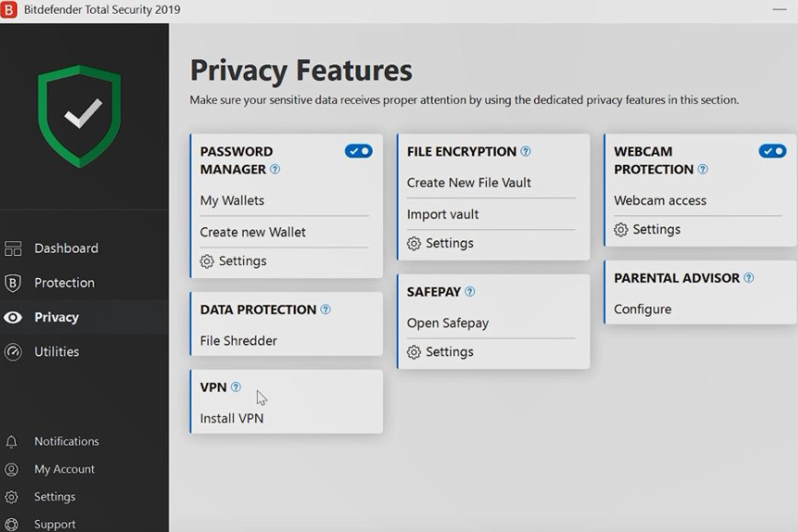Screen dimensions: 798x532
Task: Click Create New File Vault
Action: tap(468, 182)
